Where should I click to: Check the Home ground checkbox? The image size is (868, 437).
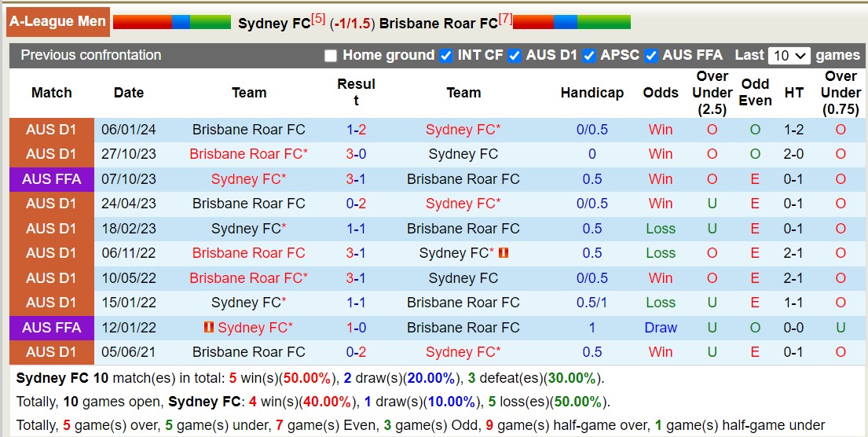tap(331, 56)
